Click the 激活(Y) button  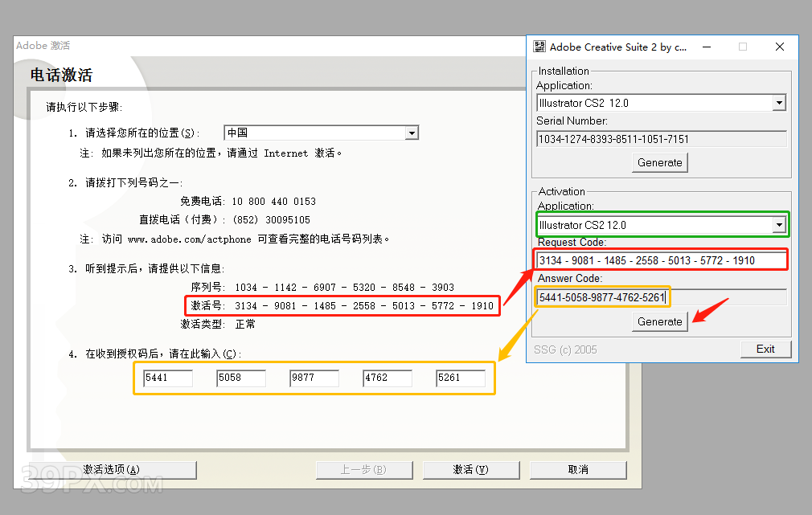(471, 469)
